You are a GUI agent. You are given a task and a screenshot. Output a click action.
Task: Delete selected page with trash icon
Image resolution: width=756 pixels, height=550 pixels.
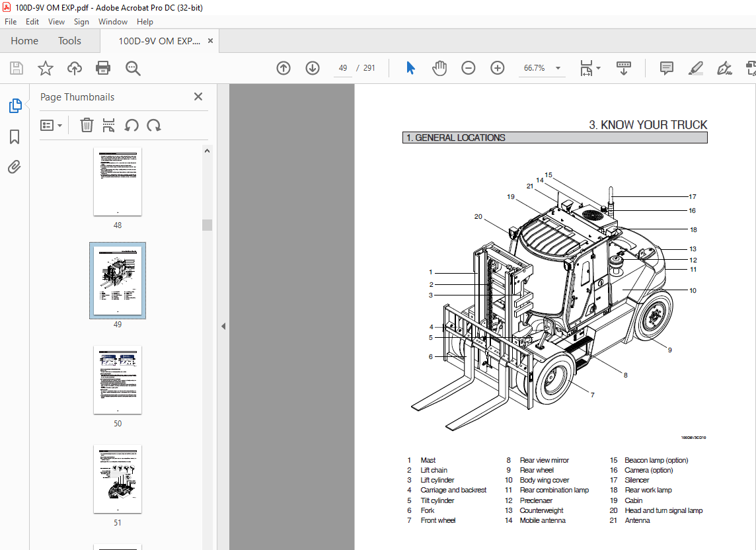point(87,126)
